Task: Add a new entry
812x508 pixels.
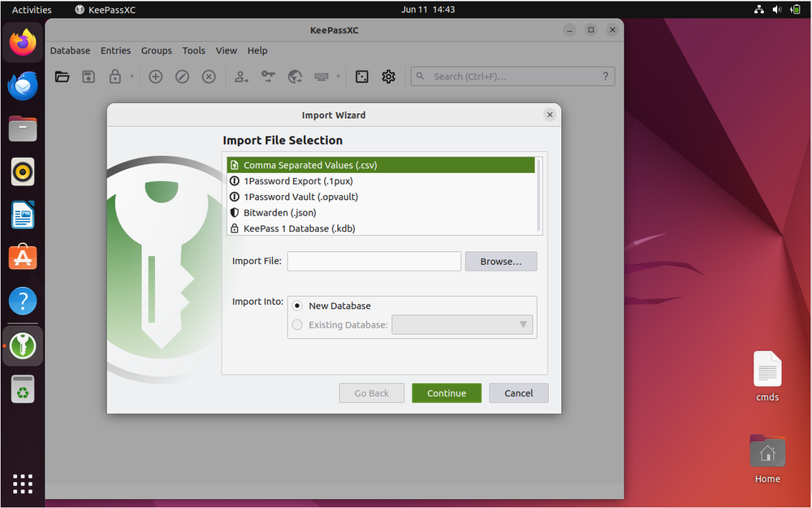Action: coord(156,76)
